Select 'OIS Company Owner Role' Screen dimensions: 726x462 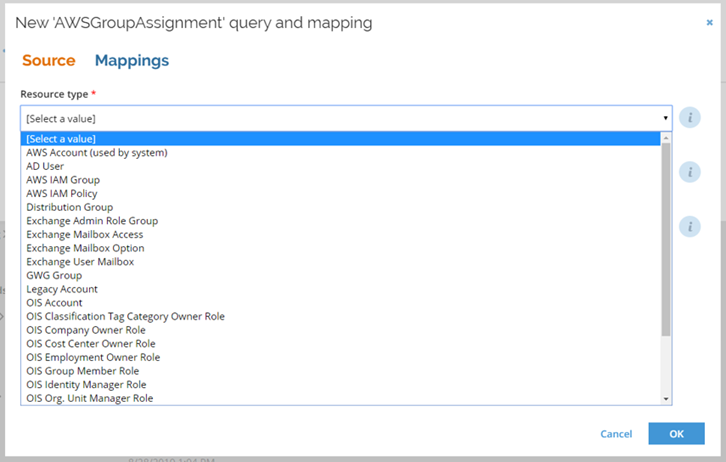click(341, 330)
